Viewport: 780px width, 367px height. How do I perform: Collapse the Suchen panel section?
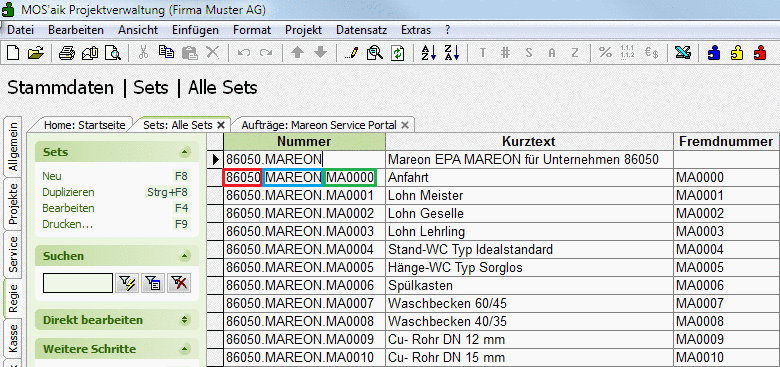(x=185, y=256)
